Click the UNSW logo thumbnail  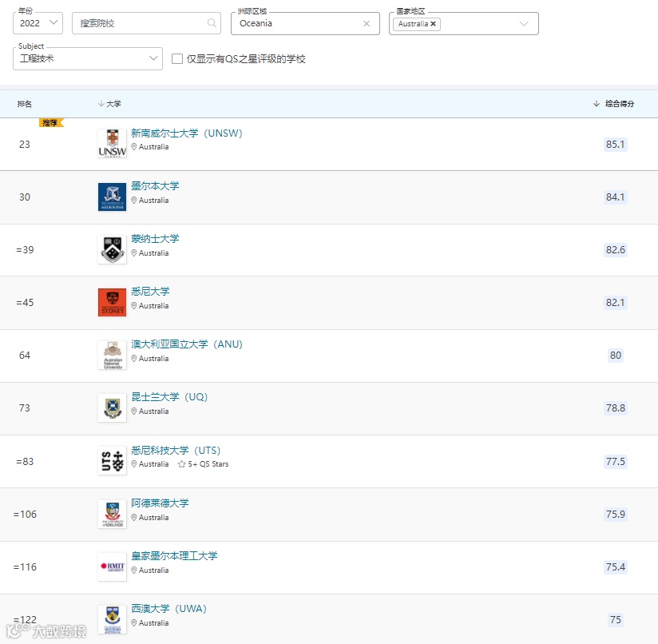pyautogui.click(x=112, y=144)
